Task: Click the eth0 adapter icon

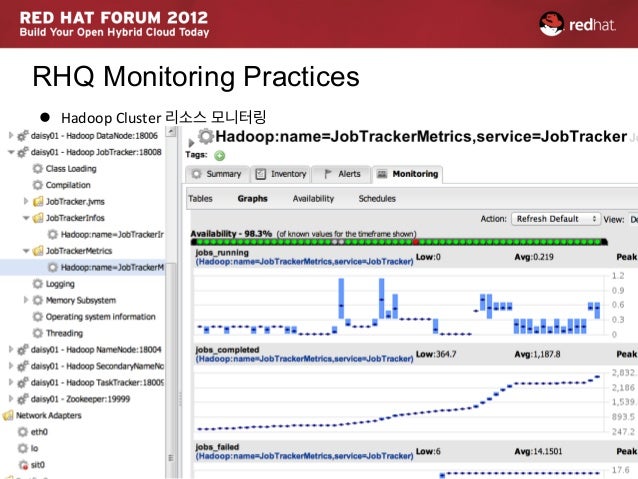Action: 23,432
